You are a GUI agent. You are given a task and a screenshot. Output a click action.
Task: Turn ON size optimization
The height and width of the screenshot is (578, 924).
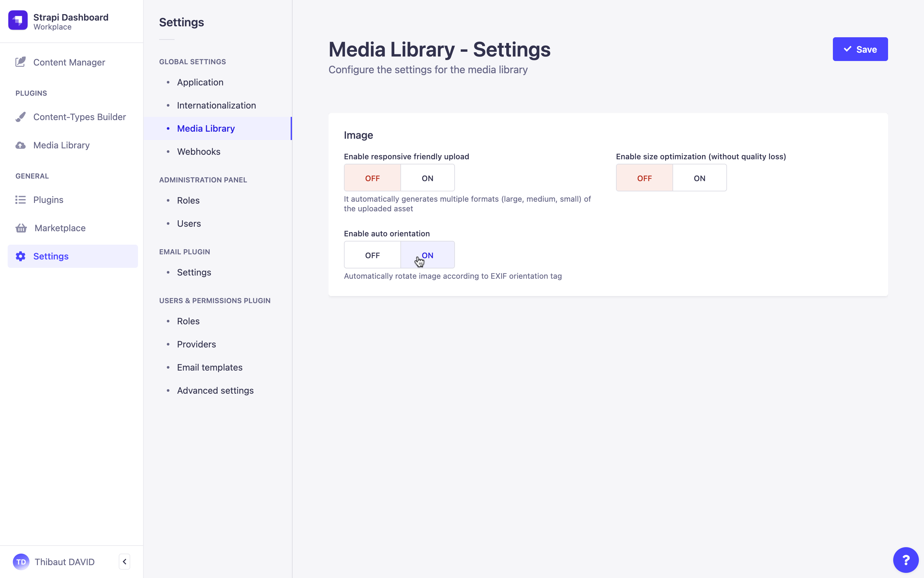(699, 178)
